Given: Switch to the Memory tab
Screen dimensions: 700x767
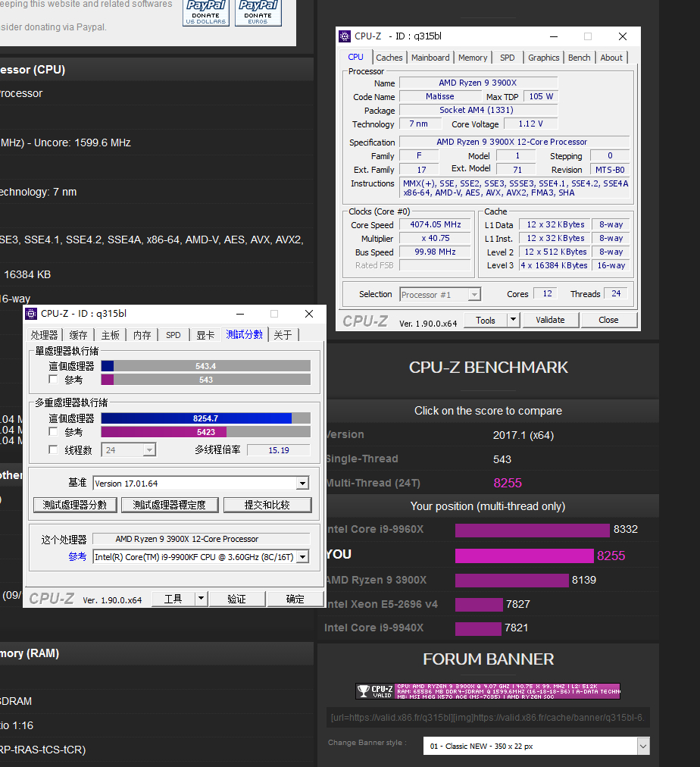Looking at the screenshot, I should [x=473, y=58].
